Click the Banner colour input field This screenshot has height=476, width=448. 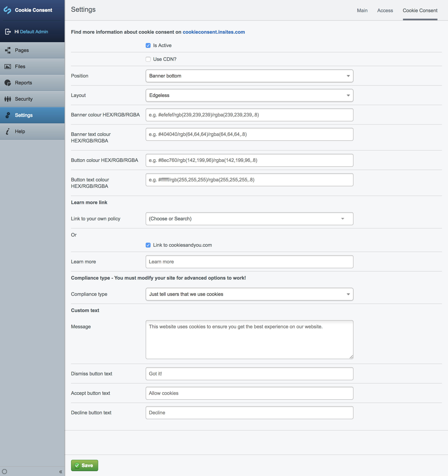point(249,115)
